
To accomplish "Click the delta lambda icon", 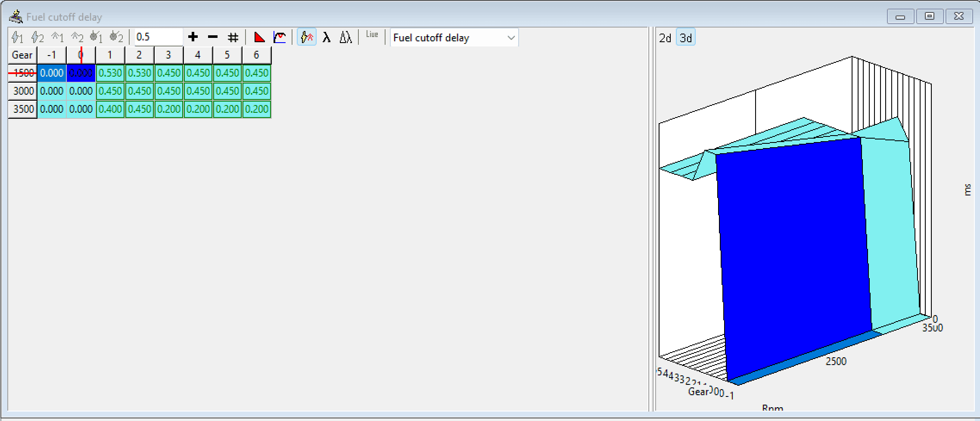I will (x=345, y=37).
